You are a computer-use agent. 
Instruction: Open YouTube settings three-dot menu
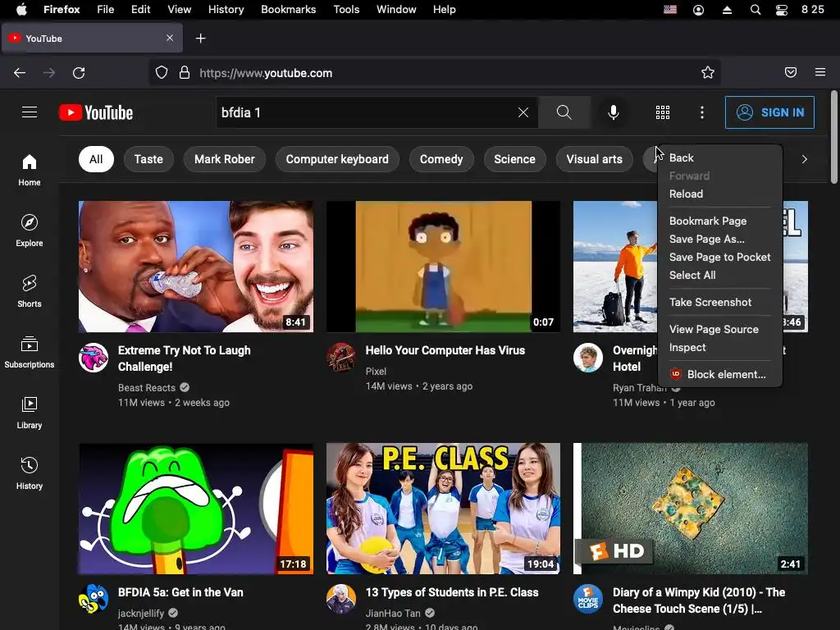702,112
